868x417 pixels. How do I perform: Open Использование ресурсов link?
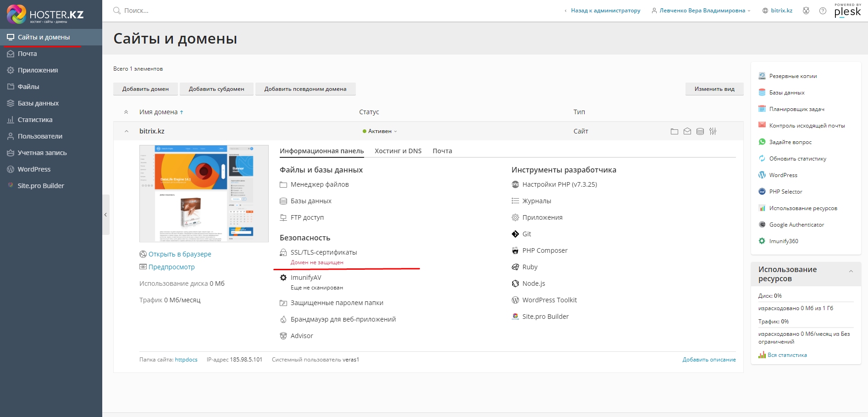(x=803, y=208)
